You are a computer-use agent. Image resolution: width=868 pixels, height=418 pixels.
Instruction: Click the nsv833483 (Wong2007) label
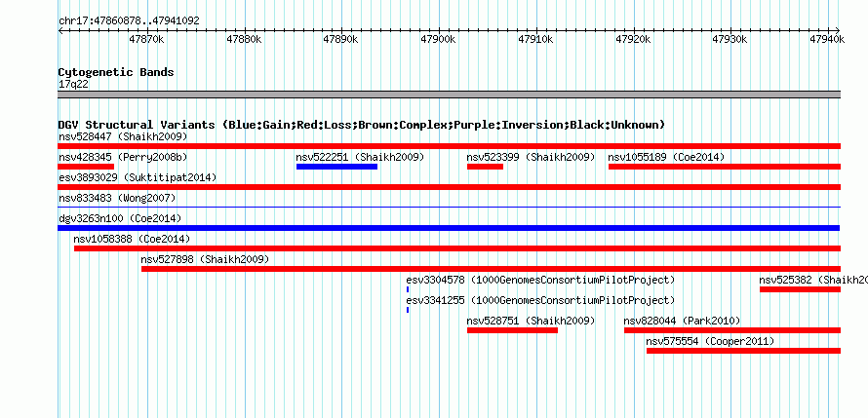(x=117, y=198)
